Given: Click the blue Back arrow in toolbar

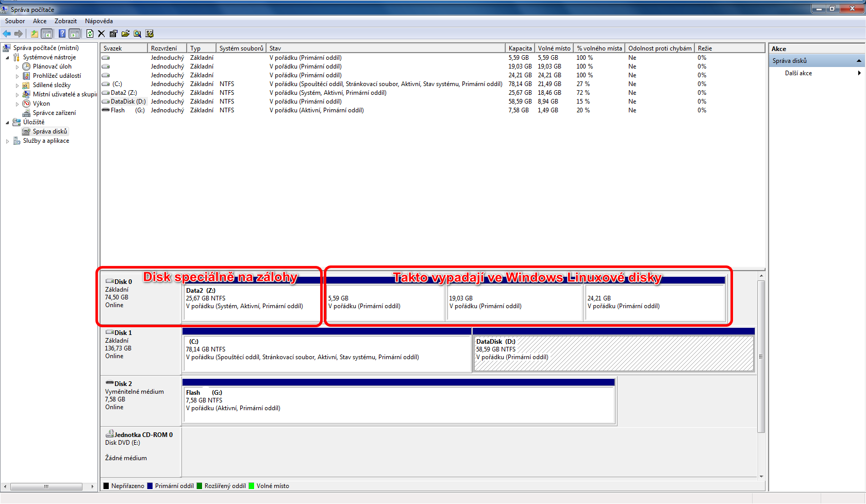Looking at the screenshot, I should pyautogui.click(x=7, y=33).
